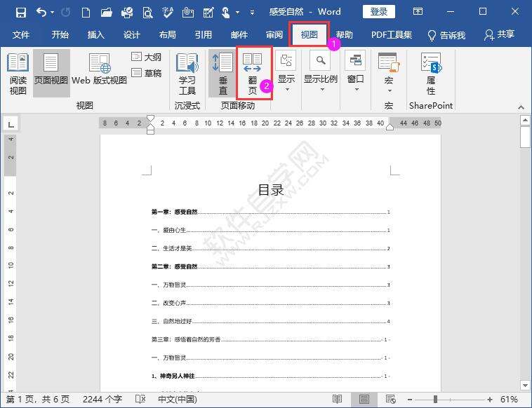The image size is (532, 408).
Task: Click the 告诉我 lightbulb search box
Action: pos(446,35)
